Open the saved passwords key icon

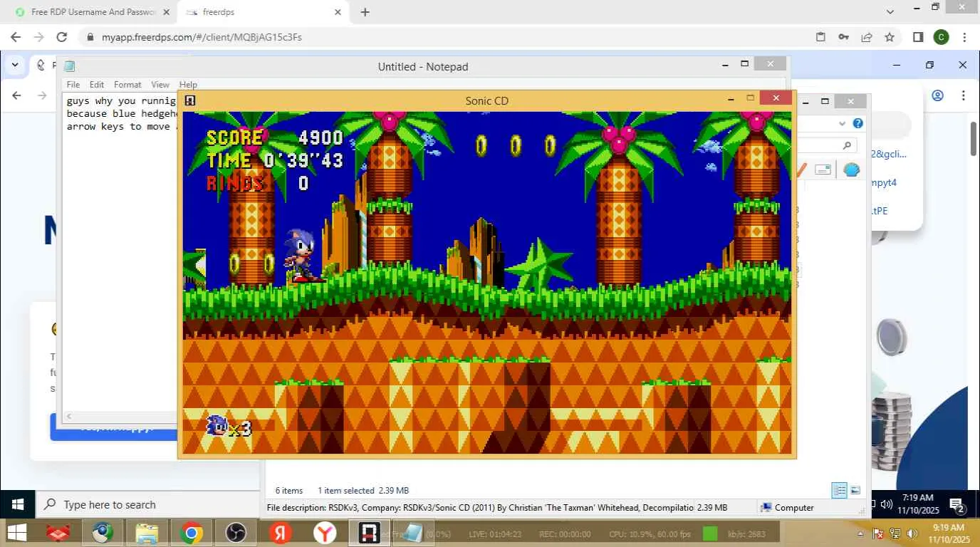[843, 37]
